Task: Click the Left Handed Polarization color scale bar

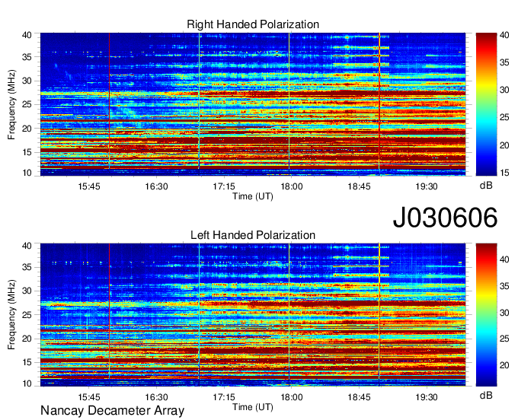Action: [x=486, y=315]
